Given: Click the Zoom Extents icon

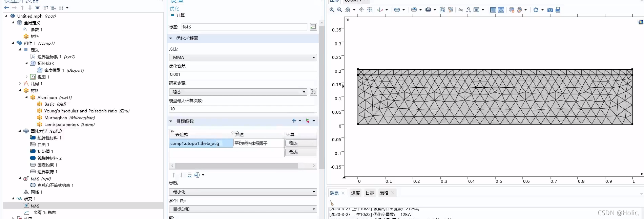Looking at the screenshot, I should coord(370,10).
